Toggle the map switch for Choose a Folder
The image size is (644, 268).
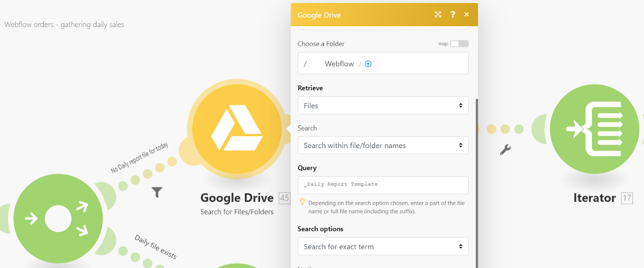[x=459, y=43]
